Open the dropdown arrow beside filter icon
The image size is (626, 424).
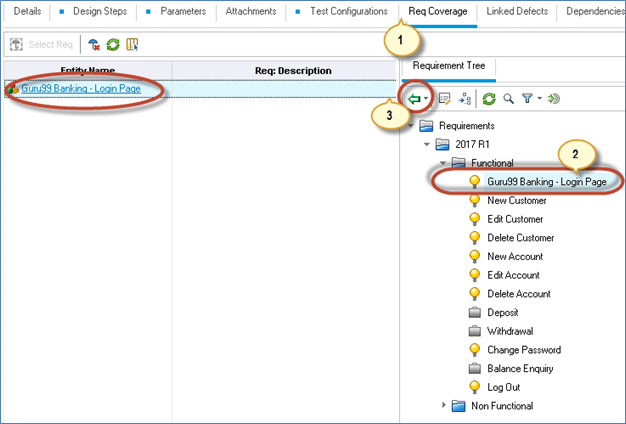pos(539,99)
